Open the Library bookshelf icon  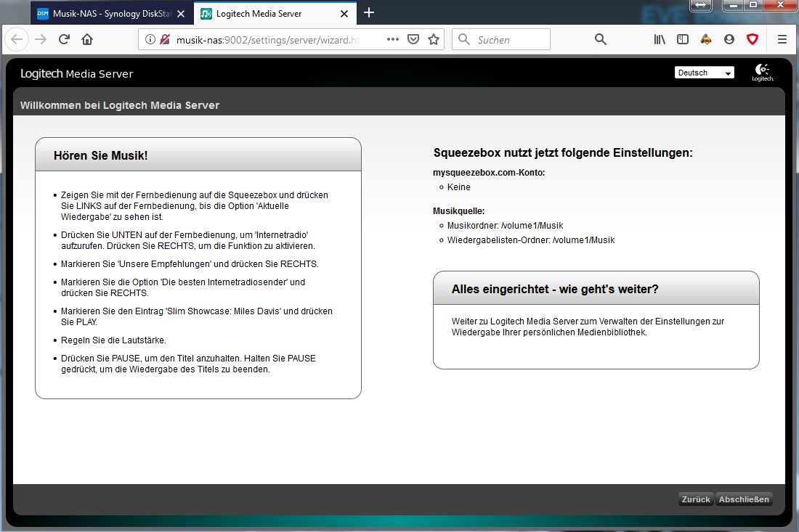pyautogui.click(x=660, y=39)
